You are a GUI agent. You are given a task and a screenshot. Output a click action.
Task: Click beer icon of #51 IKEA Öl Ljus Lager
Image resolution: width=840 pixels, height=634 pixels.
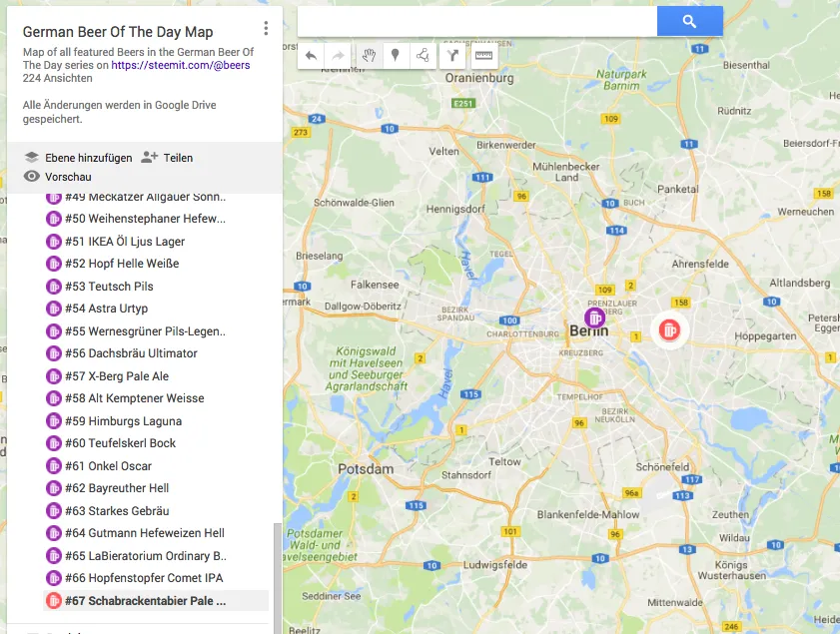tap(54, 242)
